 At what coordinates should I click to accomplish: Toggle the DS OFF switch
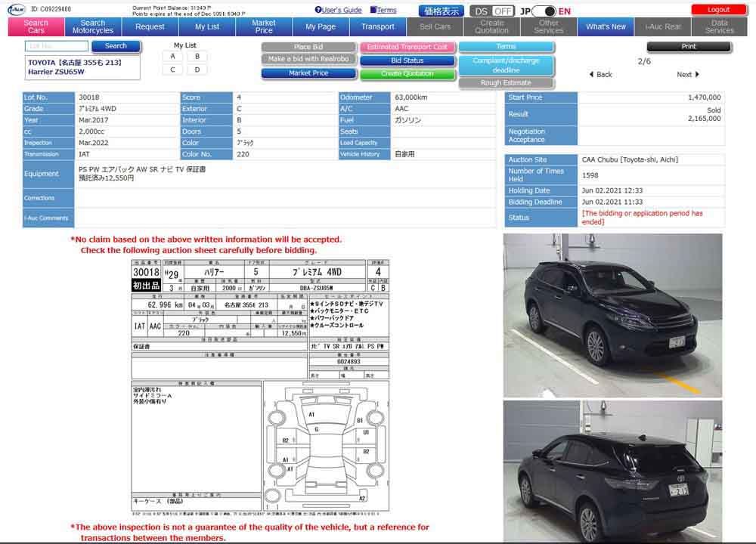tap(492, 11)
